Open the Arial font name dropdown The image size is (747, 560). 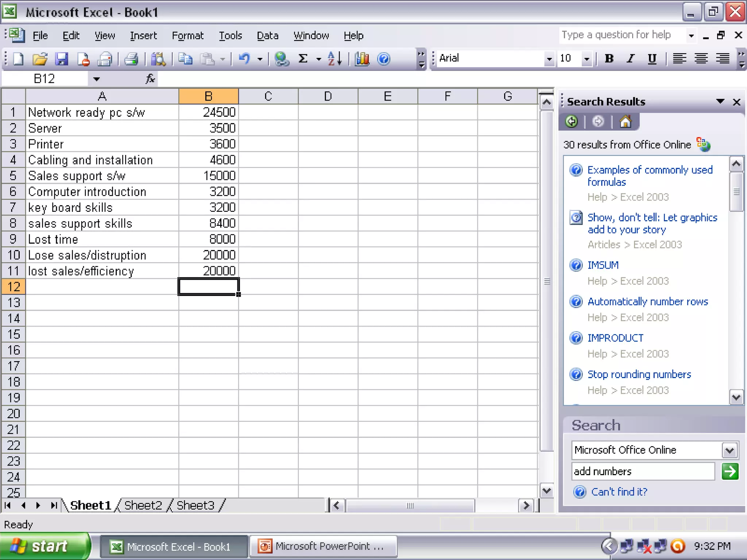click(549, 59)
